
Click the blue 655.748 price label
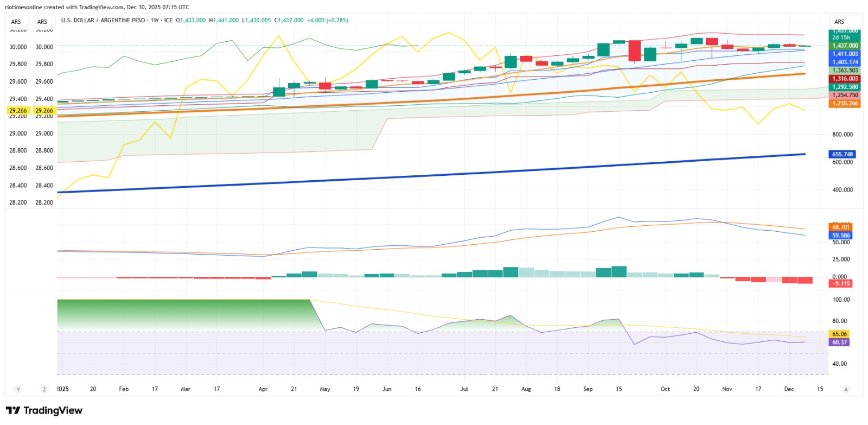[843, 154]
